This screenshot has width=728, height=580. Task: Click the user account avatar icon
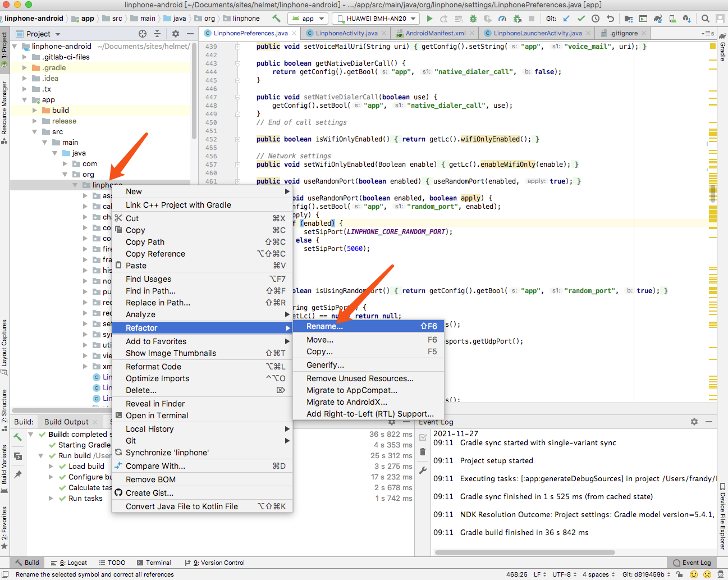[x=720, y=19]
